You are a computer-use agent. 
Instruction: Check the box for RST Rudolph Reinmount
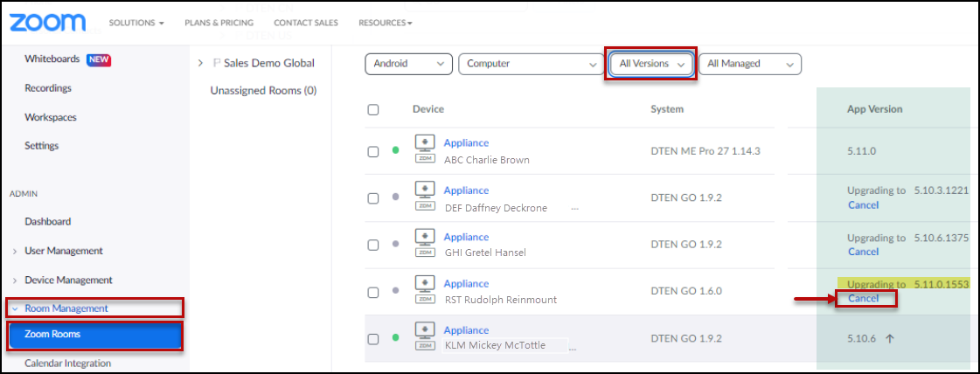373,292
